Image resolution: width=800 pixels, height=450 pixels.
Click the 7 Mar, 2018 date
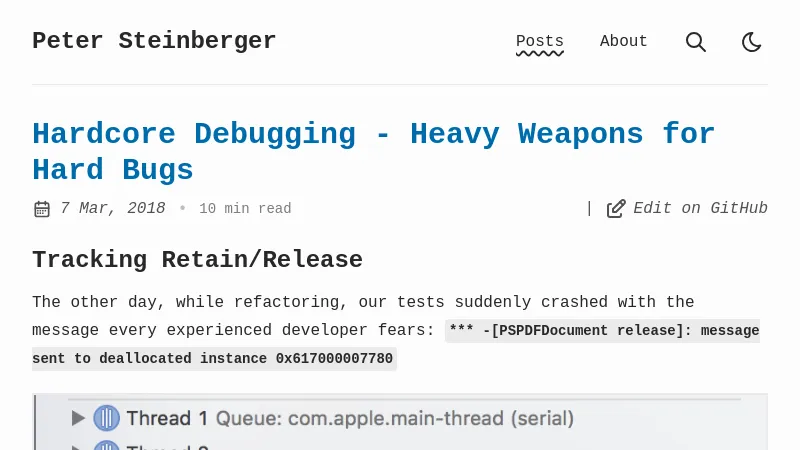coord(112,208)
